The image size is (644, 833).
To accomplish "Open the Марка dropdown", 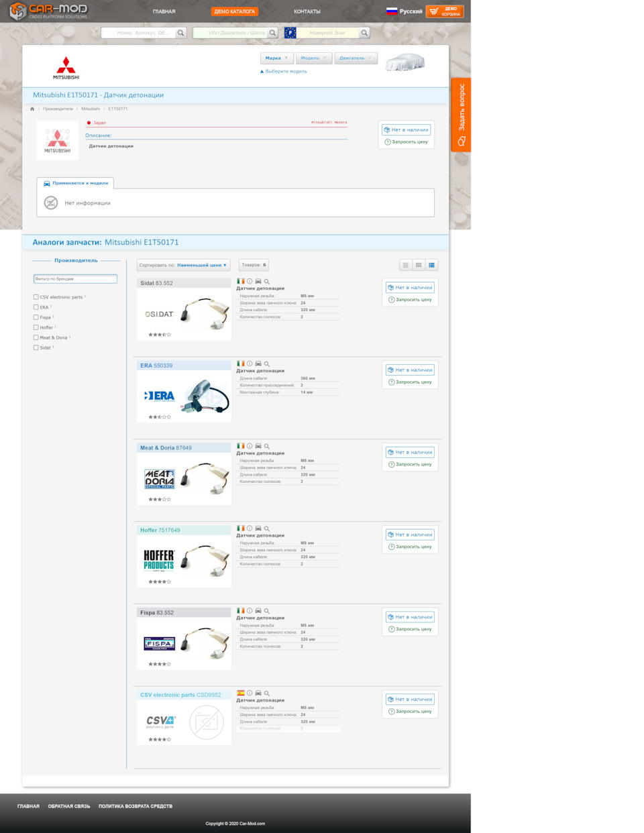I will (x=276, y=58).
